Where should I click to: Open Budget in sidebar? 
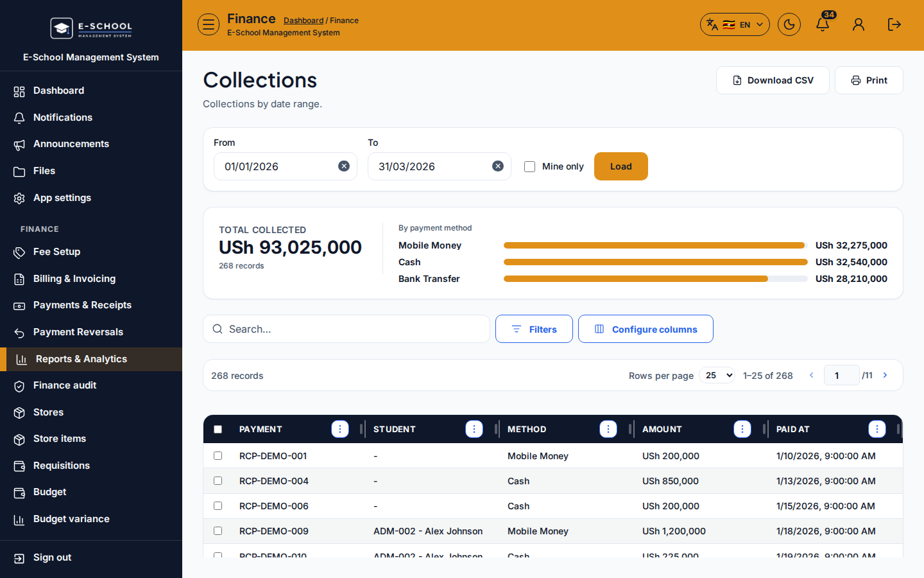91,492
